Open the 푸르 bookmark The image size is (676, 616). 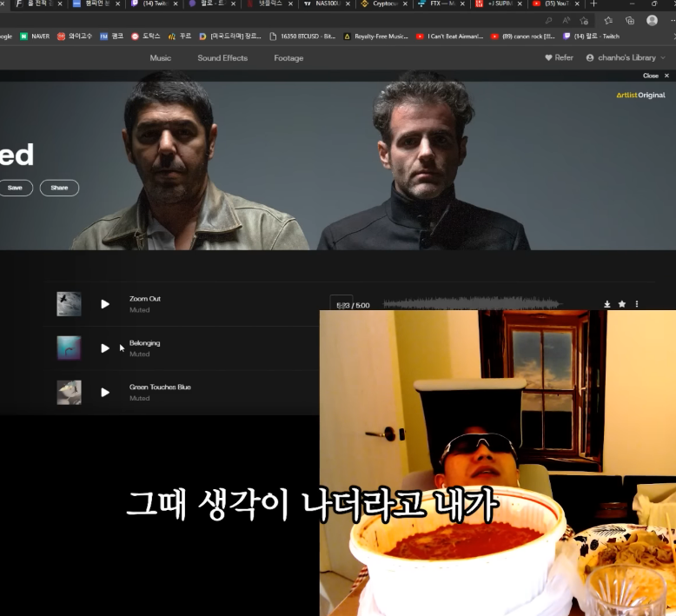pos(180,36)
